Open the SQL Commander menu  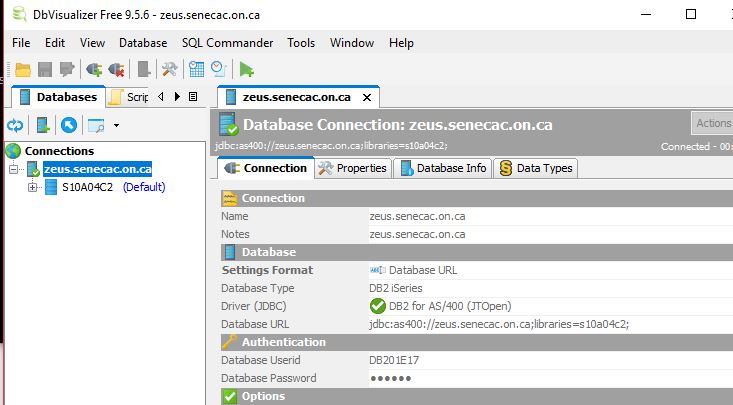click(227, 43)
